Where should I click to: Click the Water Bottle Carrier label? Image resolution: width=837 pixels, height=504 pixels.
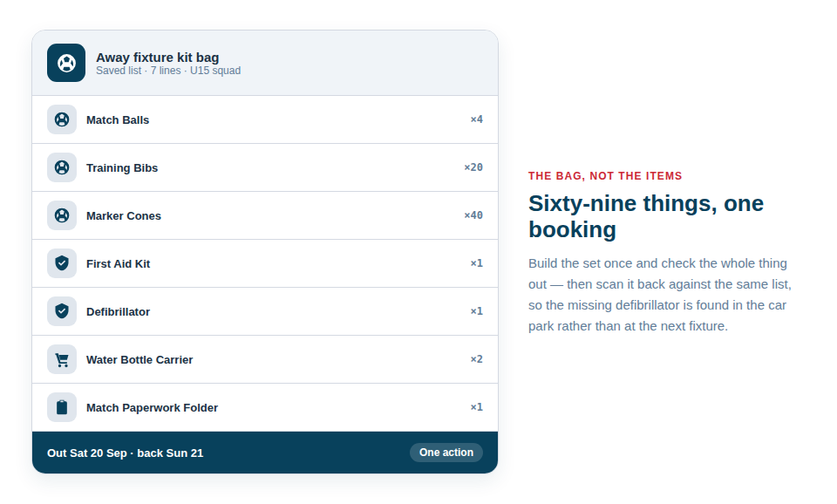pyautogui.click(x=139, y=360)
